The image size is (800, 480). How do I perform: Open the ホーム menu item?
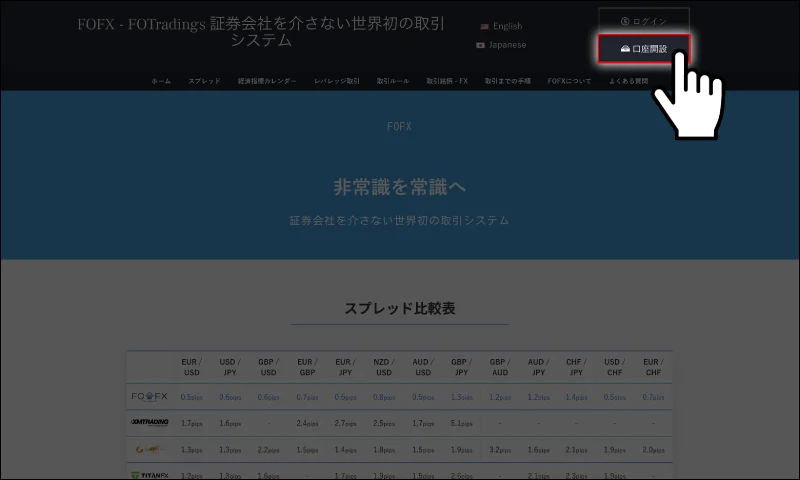point(161,80)
